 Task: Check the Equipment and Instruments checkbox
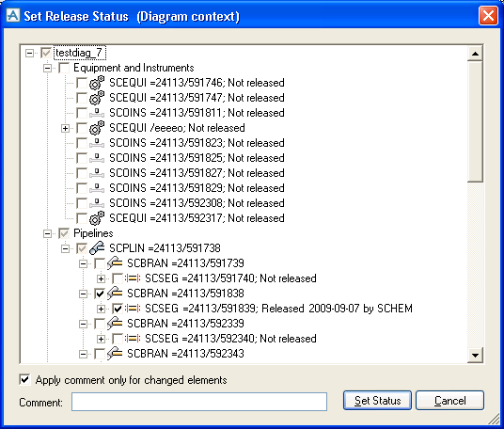pos(64,68)
